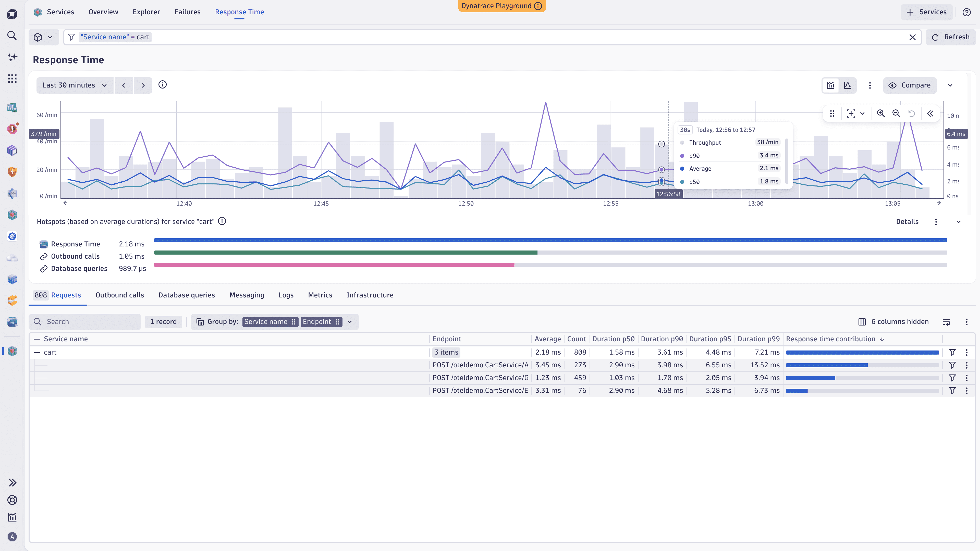980x551 pixels.
Task: Open chart options three-dot menu
Action: pyautogui.click(x=870, y=85)
